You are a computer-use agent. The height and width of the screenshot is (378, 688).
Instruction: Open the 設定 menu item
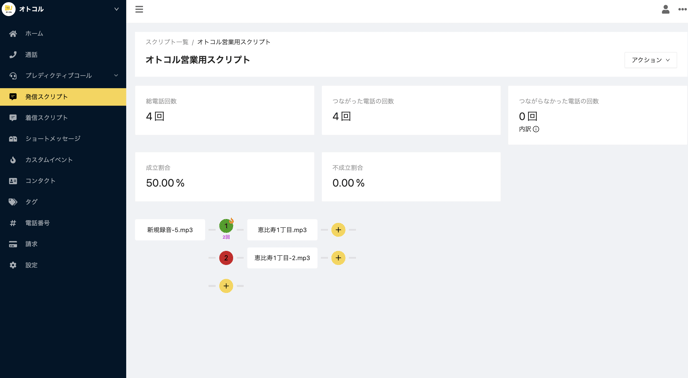pyautogui.click(x=63, y=265)
